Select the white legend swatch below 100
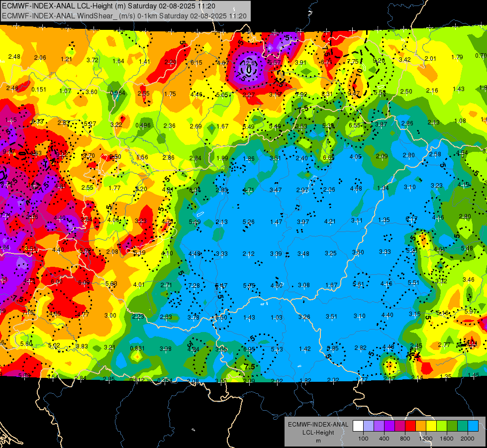 pyautogui.click(x=358, y=426)
